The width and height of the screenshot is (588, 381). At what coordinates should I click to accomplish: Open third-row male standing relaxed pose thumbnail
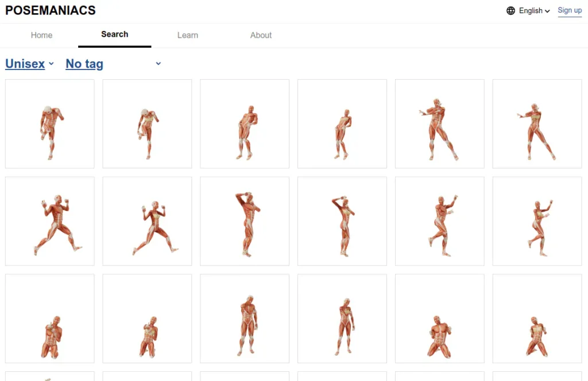pos(245,318)
